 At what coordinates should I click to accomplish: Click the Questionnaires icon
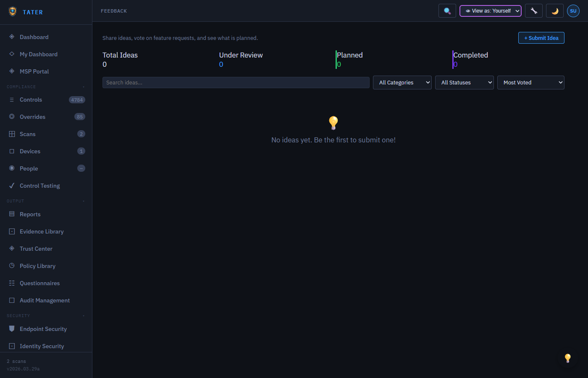tap(12, 283)
